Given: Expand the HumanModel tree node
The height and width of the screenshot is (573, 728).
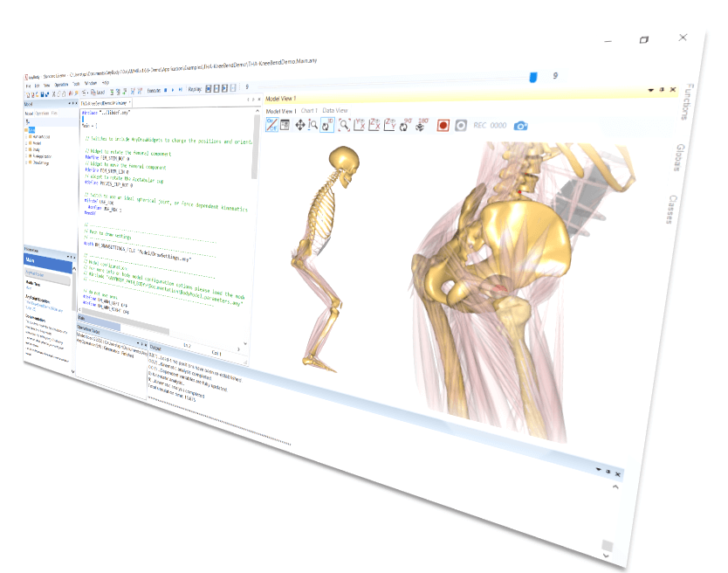Looking at the screenshot, I should click(x=26, y=136).
